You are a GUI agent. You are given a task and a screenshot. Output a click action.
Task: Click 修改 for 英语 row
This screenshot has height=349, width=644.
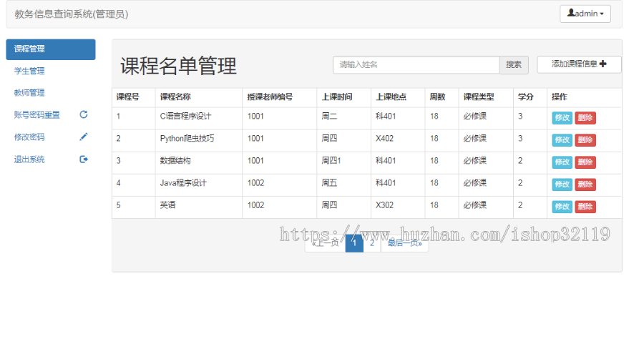(x=562, y=207)
